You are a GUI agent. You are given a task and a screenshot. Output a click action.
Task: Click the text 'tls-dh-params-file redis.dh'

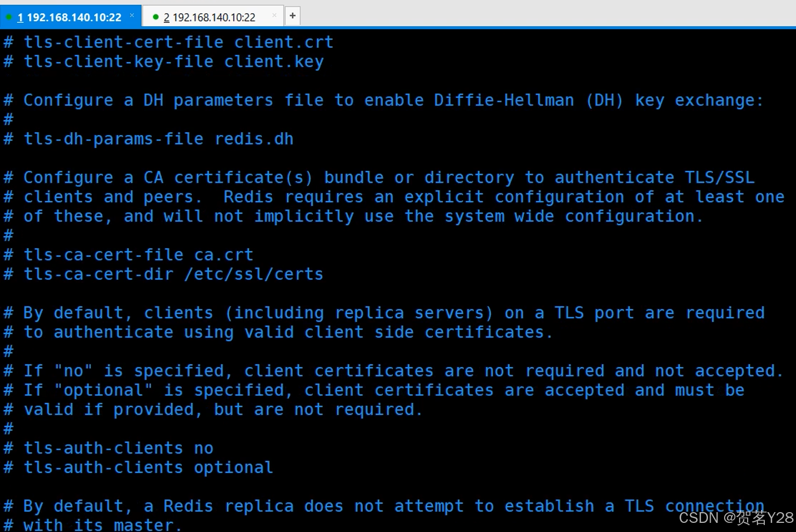click(x=158, y=139)
